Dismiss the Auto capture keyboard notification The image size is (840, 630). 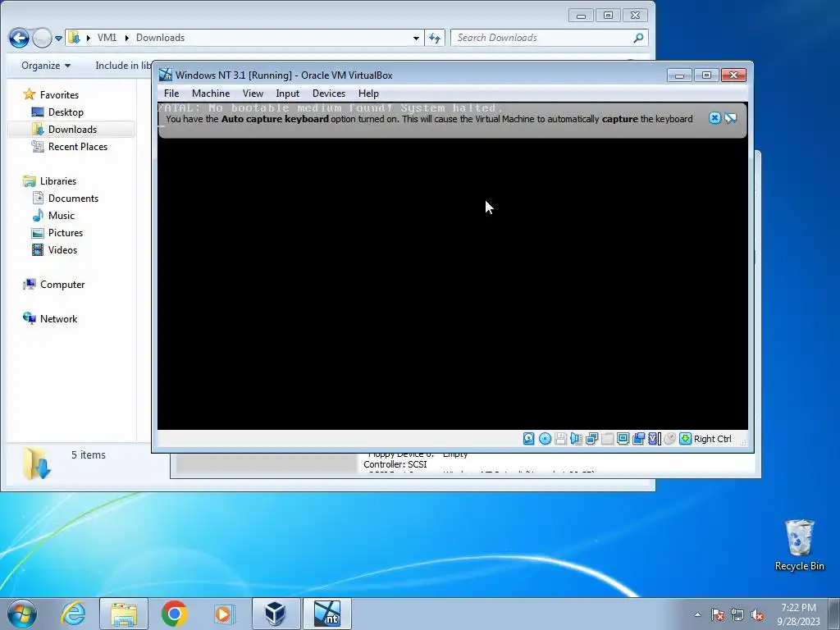tap(714, 118)
